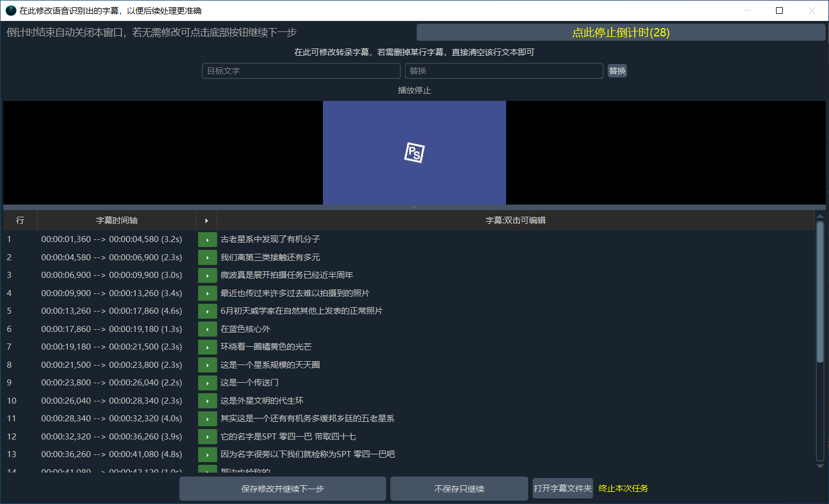Screen dimensions: 829x504
Task: Select subtitle 最近也传过来许多过去难以拍摄到的照片
Action: pos(295,293)
